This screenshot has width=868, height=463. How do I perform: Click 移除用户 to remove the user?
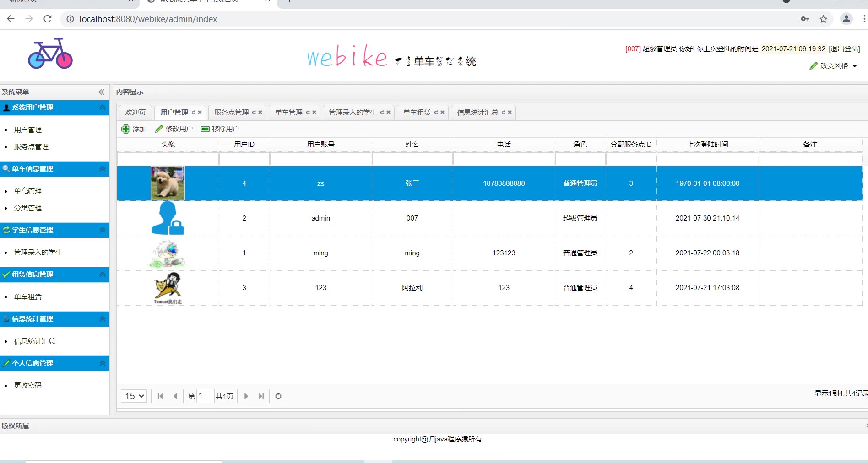pos(220,129)
